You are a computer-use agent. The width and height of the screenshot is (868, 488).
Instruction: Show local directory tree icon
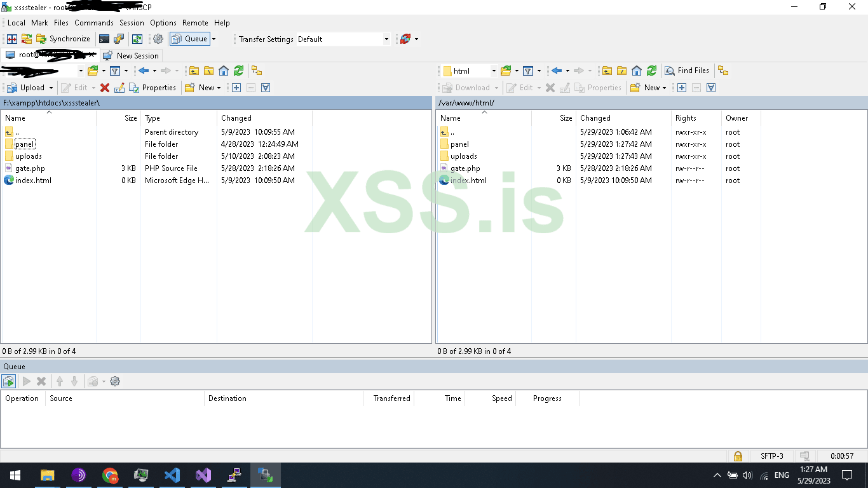coord(257,71)
